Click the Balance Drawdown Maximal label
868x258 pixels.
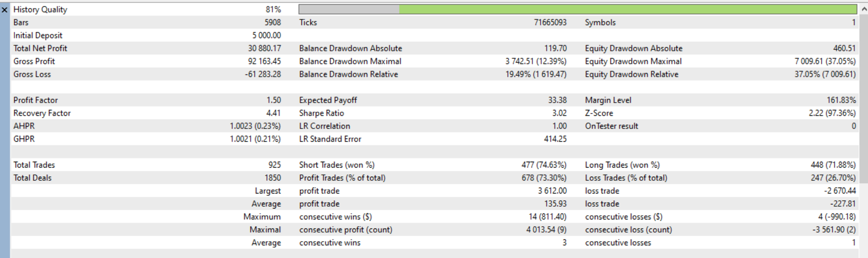point(350,61)
